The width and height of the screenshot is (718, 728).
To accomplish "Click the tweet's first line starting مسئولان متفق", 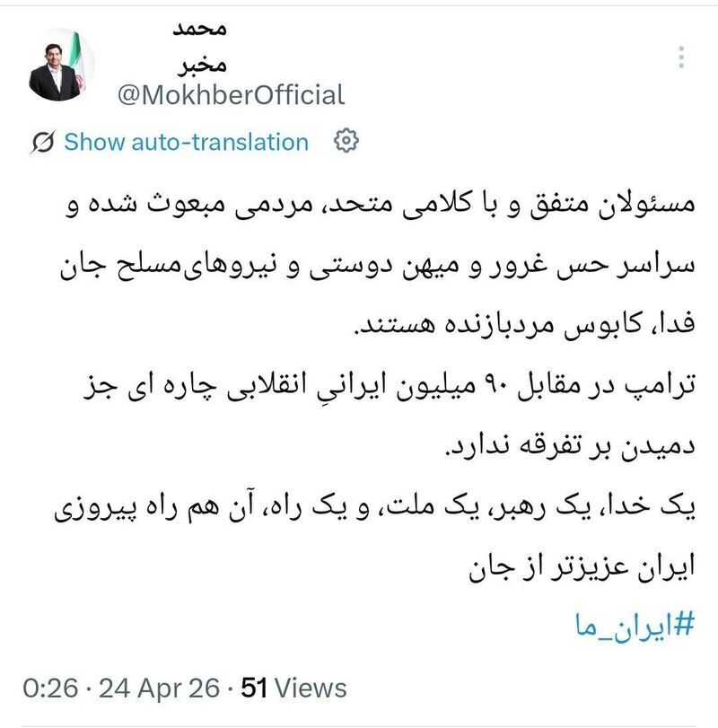I will click(x=381, y=205).
